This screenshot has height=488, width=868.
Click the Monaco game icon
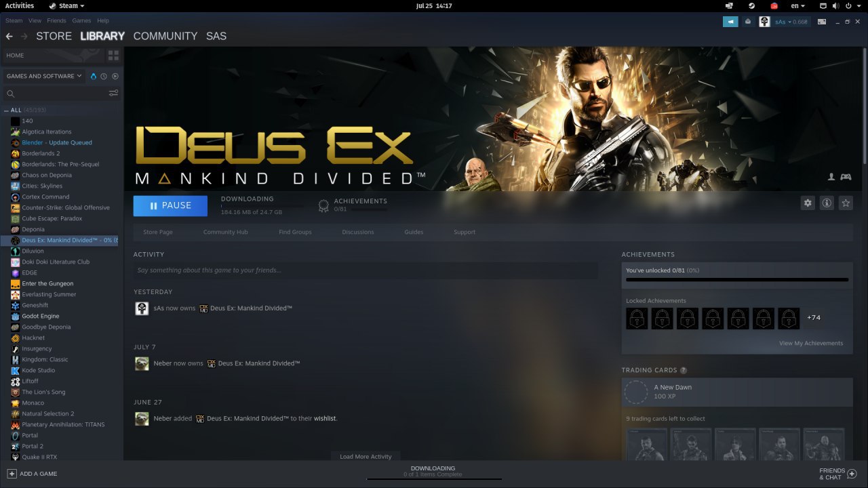15,403
